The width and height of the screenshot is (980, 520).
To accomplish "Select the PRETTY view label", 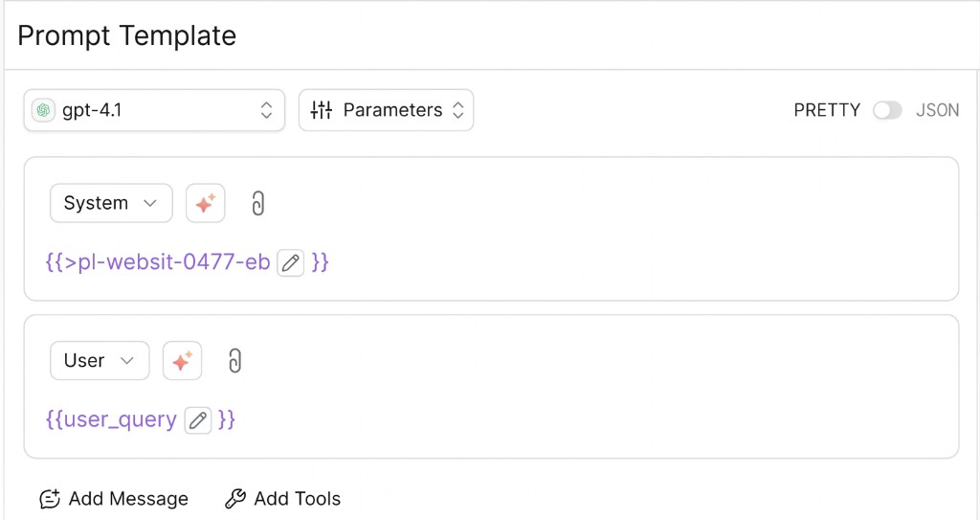I will pos(827,111).
